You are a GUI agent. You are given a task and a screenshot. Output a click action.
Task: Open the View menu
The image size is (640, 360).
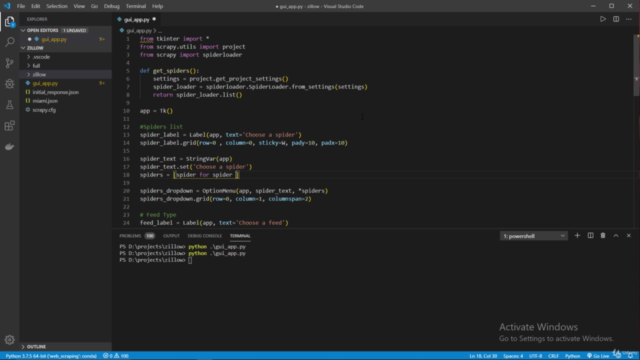79,6
